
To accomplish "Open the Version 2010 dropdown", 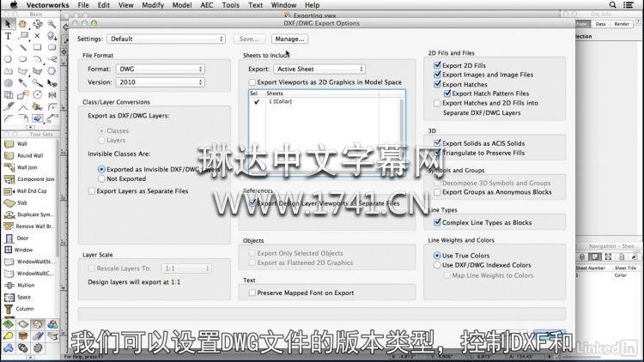I will pos(161,82).
